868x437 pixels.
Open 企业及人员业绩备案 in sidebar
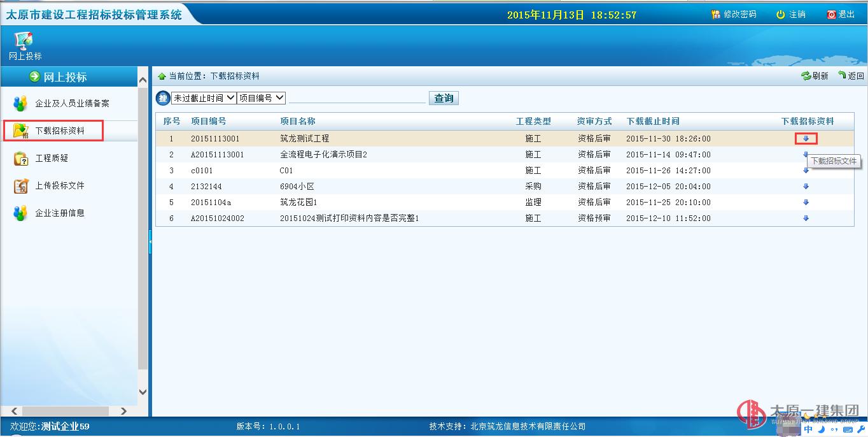[71, 103]
